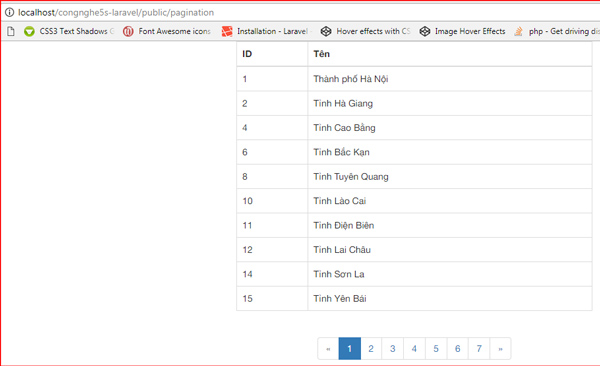Open the blank page bookmark icon

point(11,31)
